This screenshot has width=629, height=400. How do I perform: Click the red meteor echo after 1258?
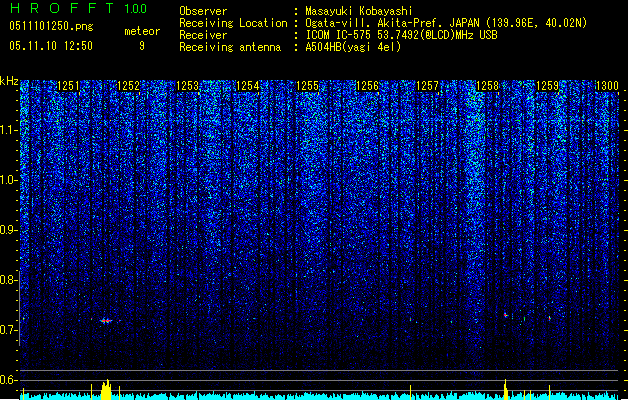506,315
